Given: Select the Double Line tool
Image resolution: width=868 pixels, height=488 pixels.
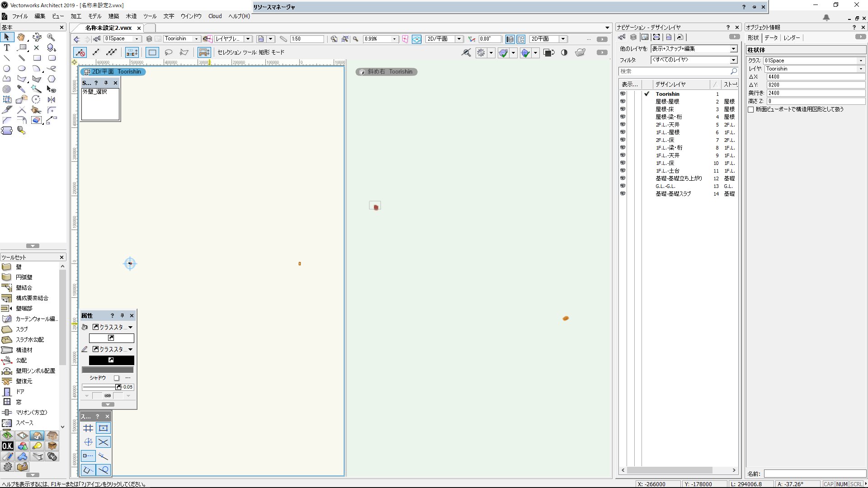Looking at the screenshot, I should point(21,58).
